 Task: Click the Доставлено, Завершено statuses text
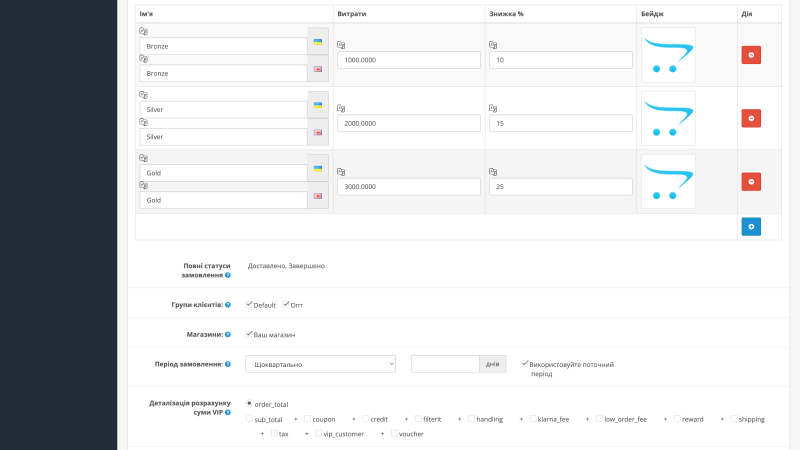[x=286, y=266]
